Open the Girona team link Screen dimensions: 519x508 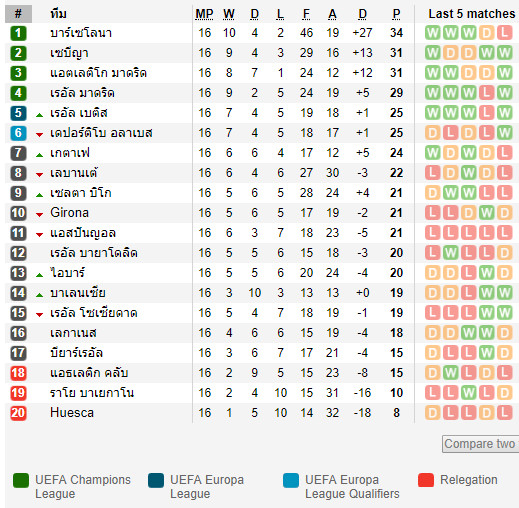point(69,213)
